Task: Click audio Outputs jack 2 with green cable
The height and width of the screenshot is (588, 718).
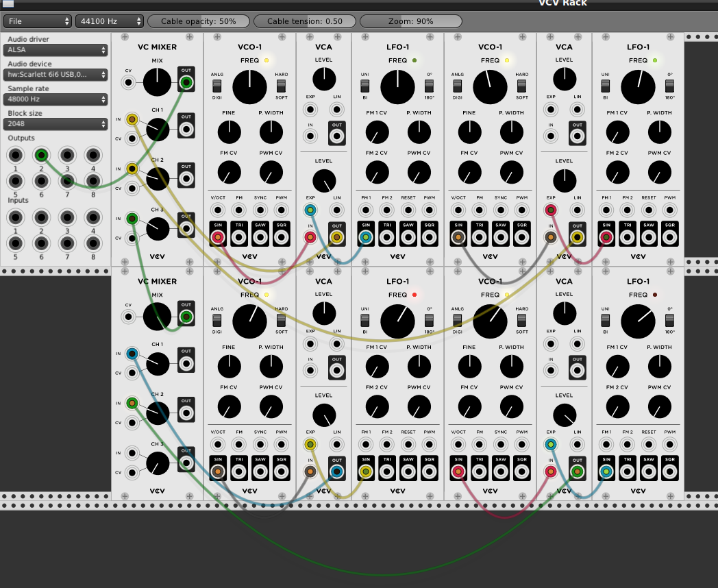Action: [41, 156]
